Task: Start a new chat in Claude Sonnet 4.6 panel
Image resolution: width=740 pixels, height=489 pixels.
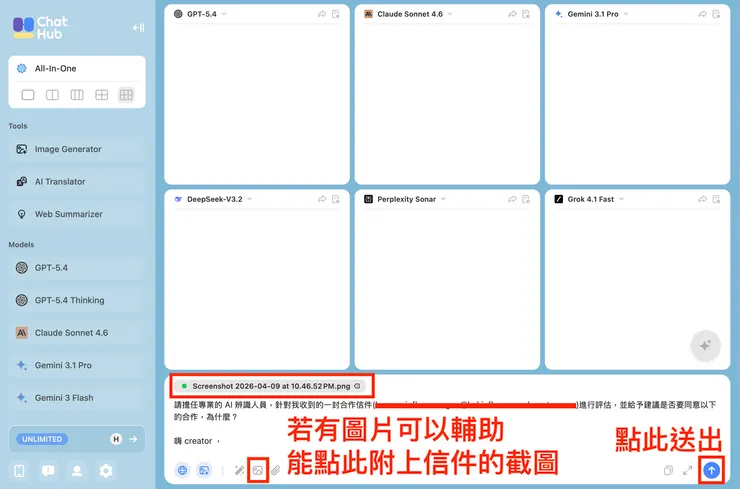Action: pyautogui.click(x=526, y=14)
